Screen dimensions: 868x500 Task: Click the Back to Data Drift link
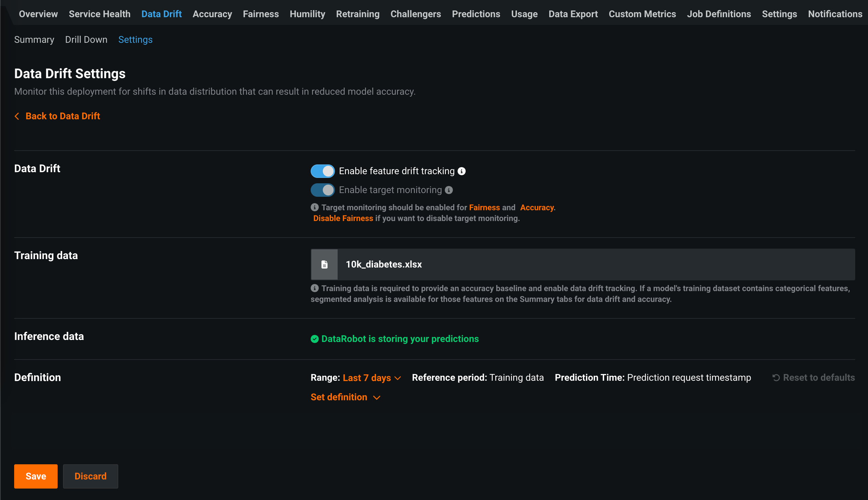point(62,116)
